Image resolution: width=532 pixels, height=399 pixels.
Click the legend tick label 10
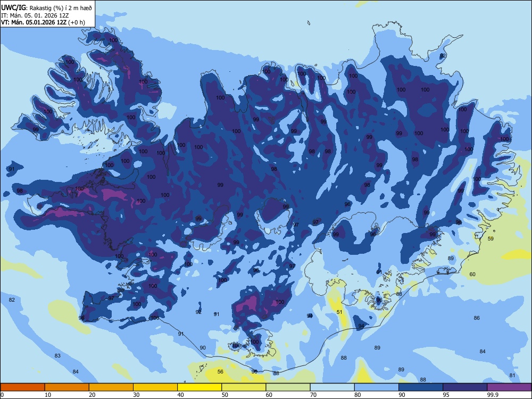[x=48, y=395]
